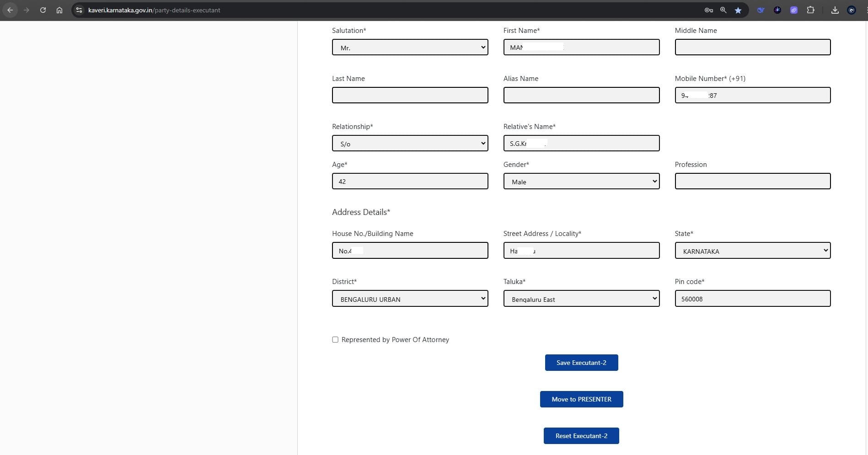The height and width of the screenshot is (455, 868).
Task: Open the saved passwords key icon
Action: (x=708, y=10)
